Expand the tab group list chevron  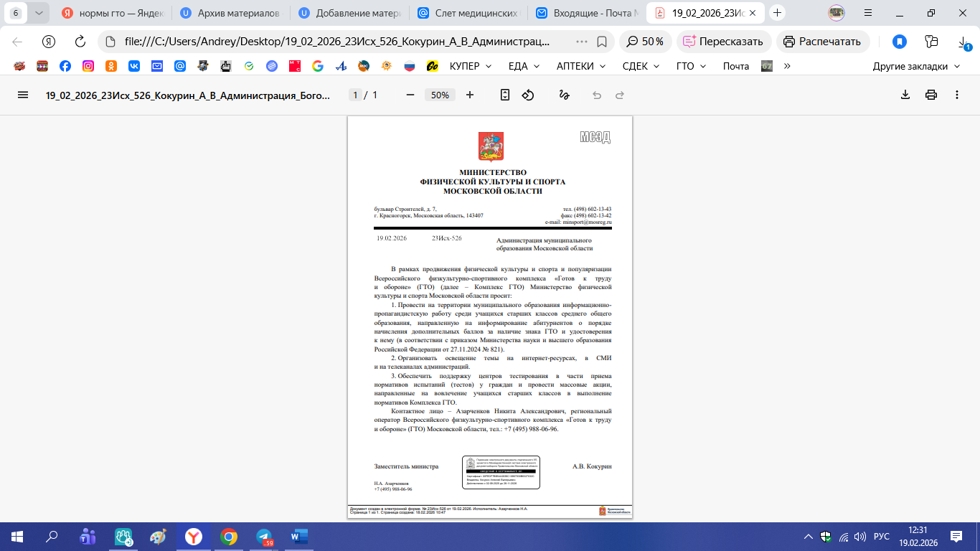(38, 13)
